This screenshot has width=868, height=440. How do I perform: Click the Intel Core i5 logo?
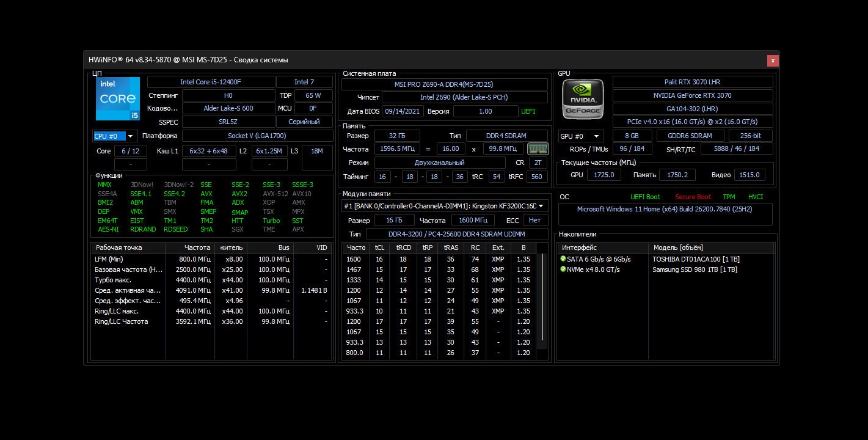(x=117, y=98)
